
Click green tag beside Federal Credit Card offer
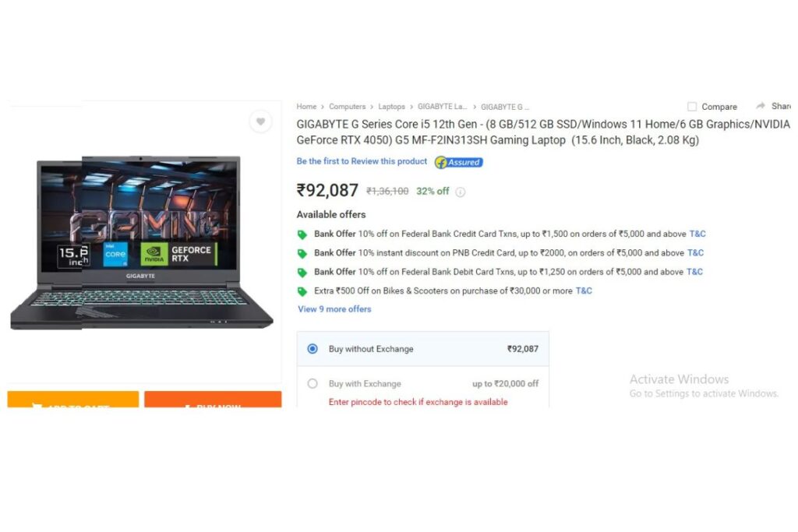(x=302, y=234)
